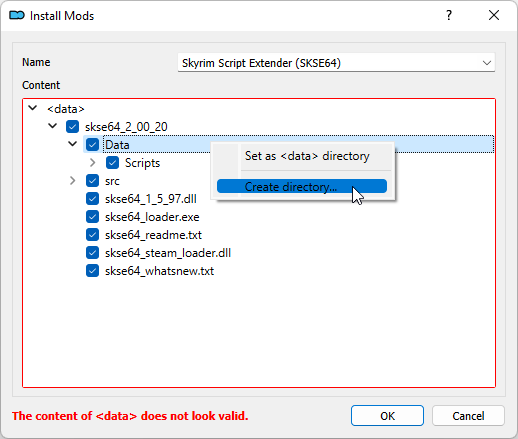The height and width of the screenshot is (439, 518).
Task: Uncheck the skse64_2_00_20 folder checkbox
Action: tap(72, 127)
